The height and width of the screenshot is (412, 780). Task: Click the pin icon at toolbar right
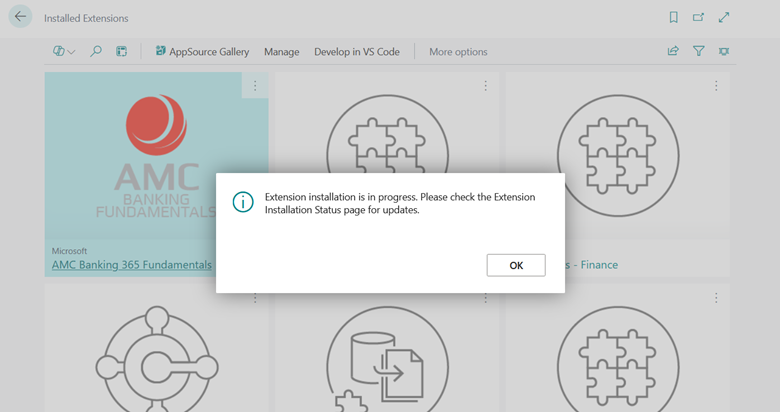click(725, 51)
